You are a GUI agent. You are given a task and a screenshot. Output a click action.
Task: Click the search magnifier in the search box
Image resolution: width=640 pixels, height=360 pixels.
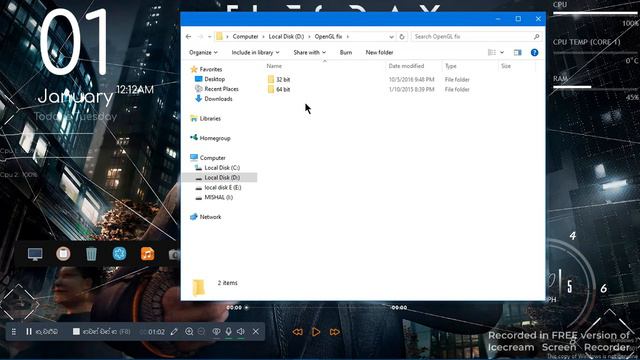pos(536,36)
